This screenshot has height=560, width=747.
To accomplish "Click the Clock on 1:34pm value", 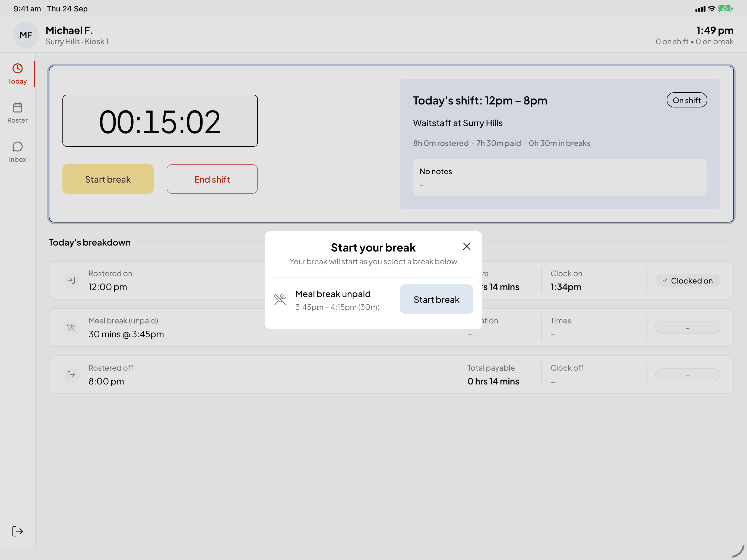I will pos(566,287).
